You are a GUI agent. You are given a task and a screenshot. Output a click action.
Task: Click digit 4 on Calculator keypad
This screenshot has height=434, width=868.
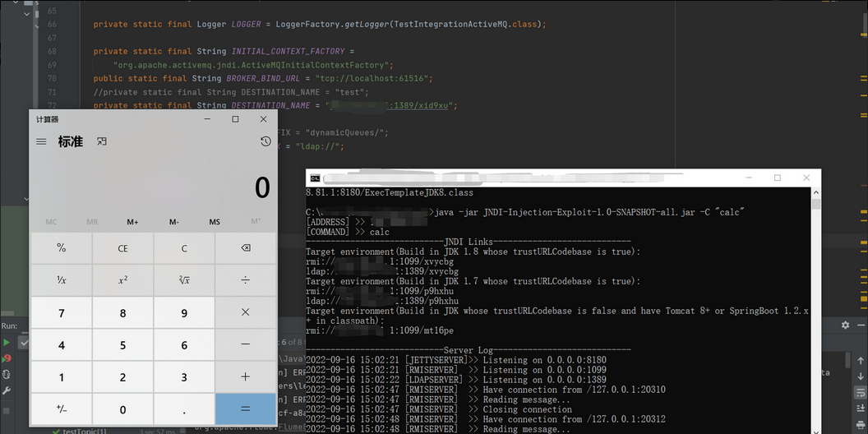click(x=62, y=345)
